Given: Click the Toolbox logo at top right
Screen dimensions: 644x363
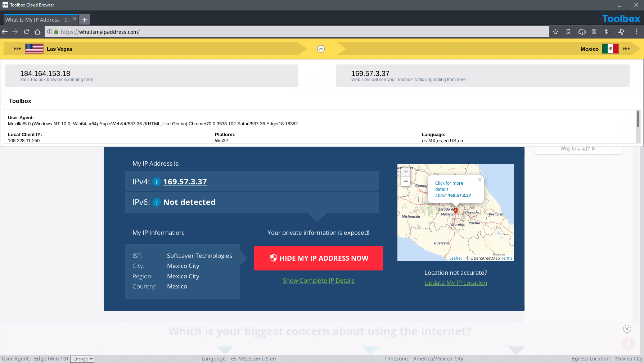Looking at the screenshot, I should 621,19.
